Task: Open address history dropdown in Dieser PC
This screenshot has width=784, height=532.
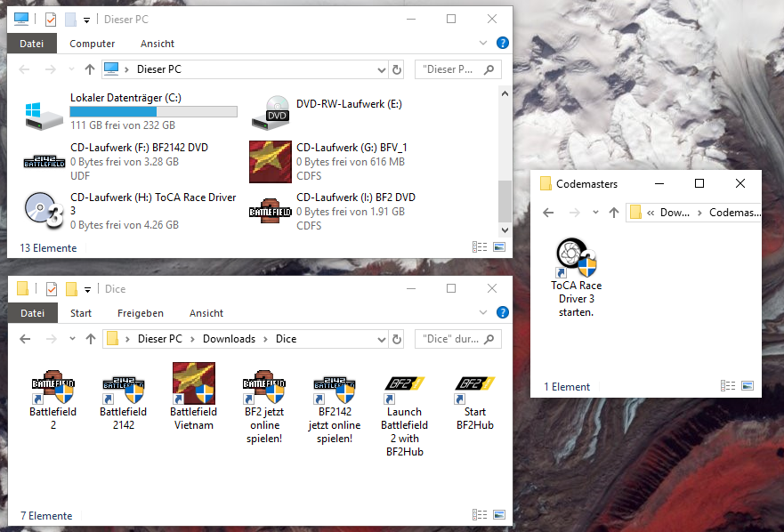Action: click(x=382, y=70)
